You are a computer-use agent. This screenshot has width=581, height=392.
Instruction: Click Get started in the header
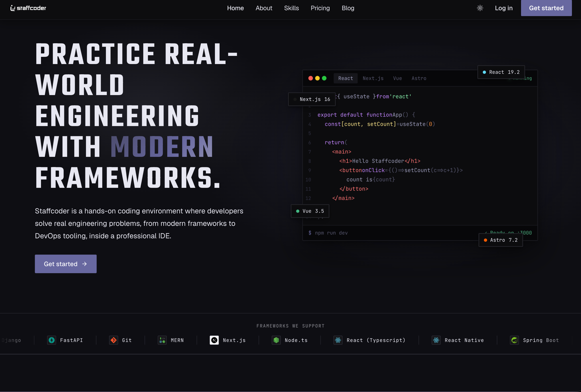546,8
